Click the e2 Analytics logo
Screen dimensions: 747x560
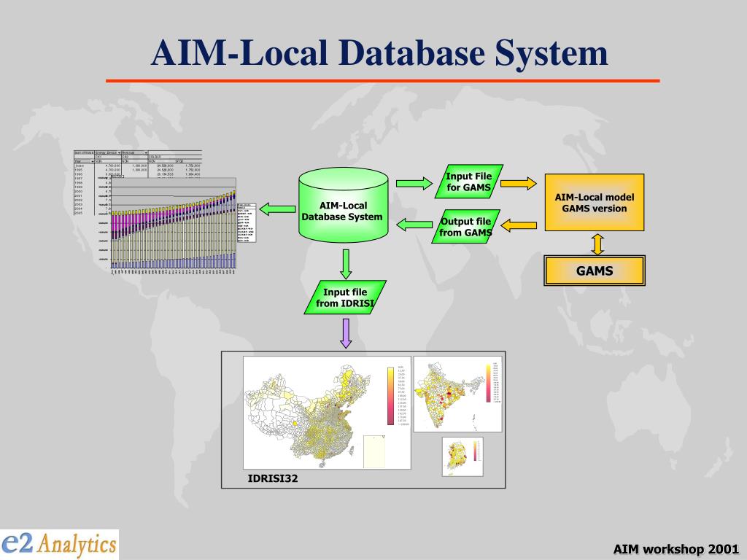[x=59, y=544]
